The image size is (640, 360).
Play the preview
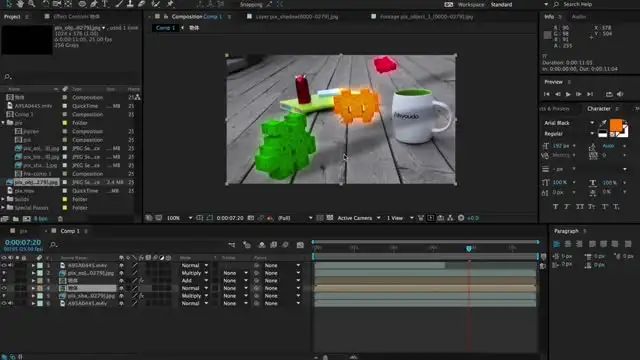click(568, 94)
